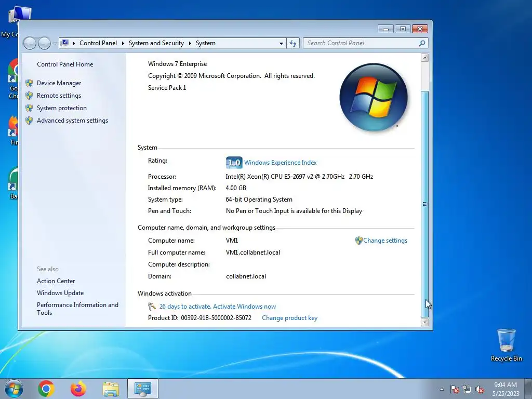This screenshot has width=532, height=399.
Task: Click the search magnifier icon
Action: pos(422,43)
